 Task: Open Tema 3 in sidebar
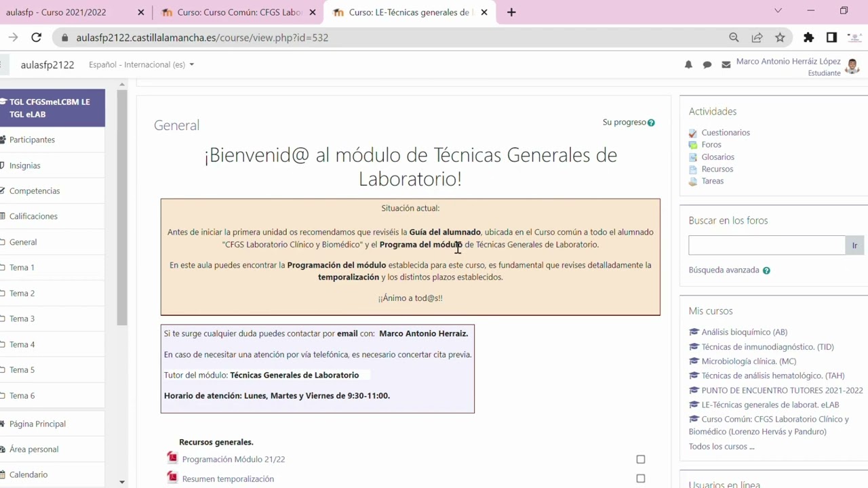(x=22, y=319)
